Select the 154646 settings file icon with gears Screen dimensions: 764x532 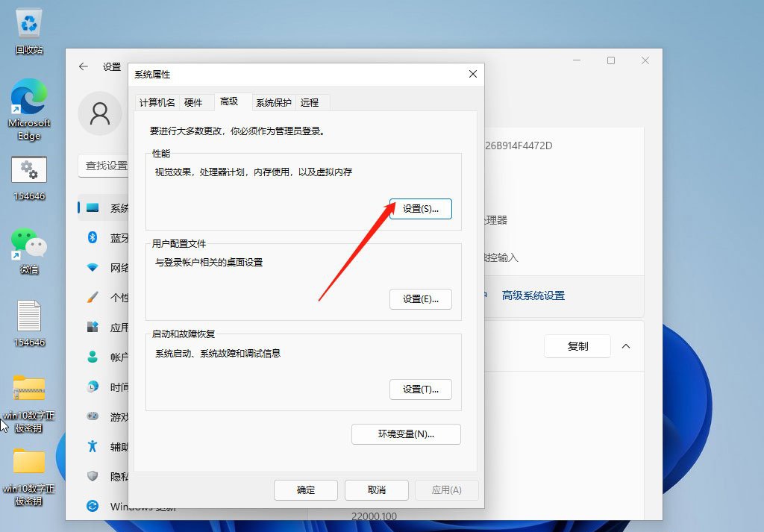click(x=29, y=169)
